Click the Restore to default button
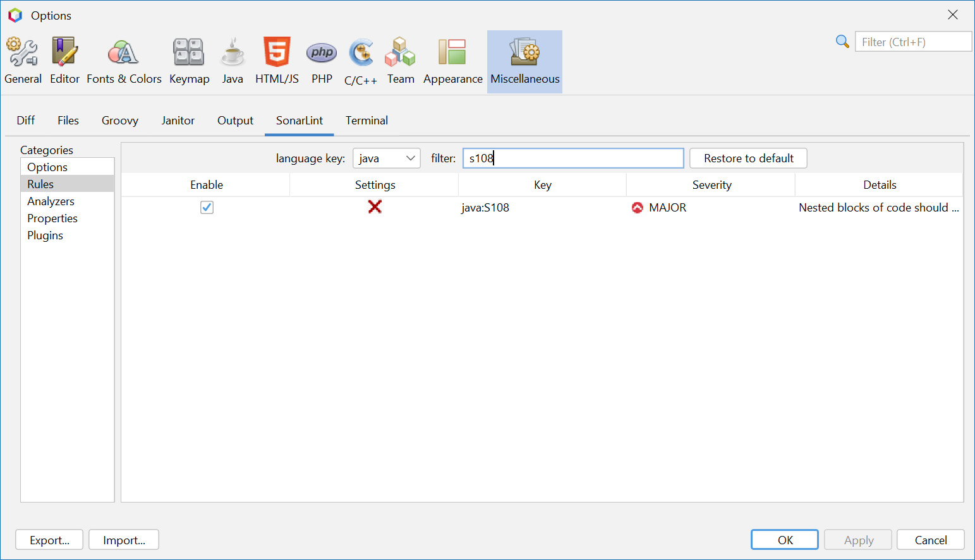This screenshot has height=560, width=975. point(748,158)
